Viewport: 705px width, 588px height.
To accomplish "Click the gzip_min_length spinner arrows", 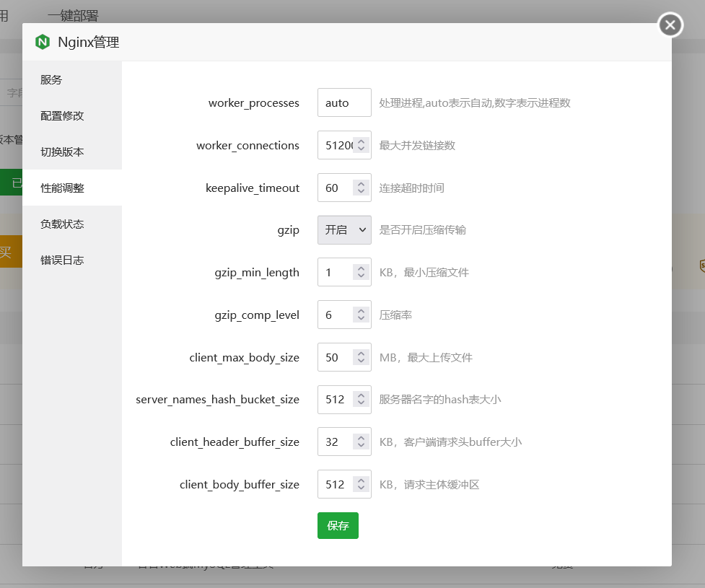I will tap(361, 272).
